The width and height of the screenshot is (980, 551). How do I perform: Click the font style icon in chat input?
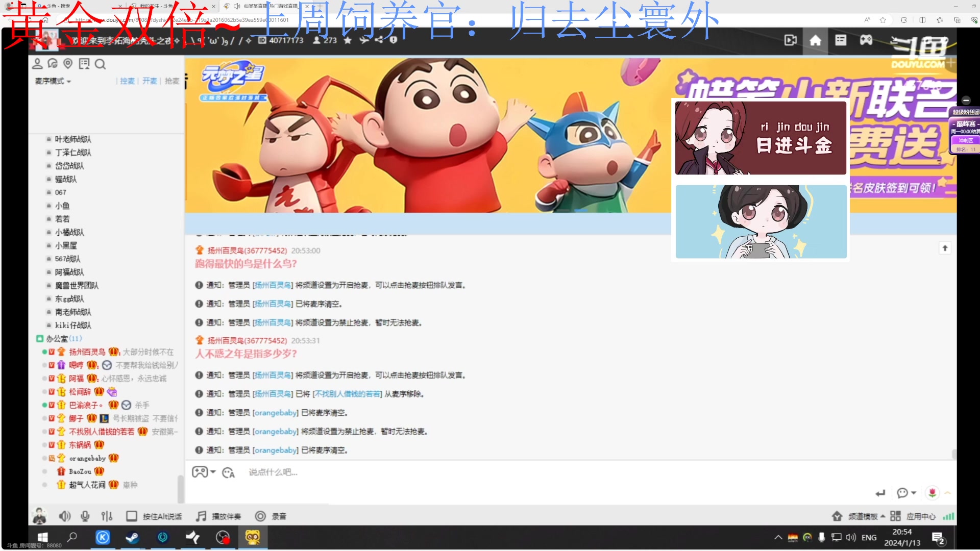pos(228,473)
